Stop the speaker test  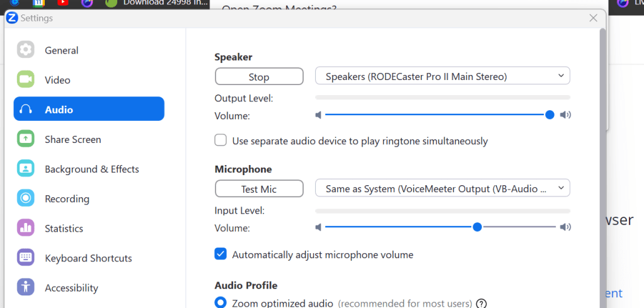click(x=259, y=76)
